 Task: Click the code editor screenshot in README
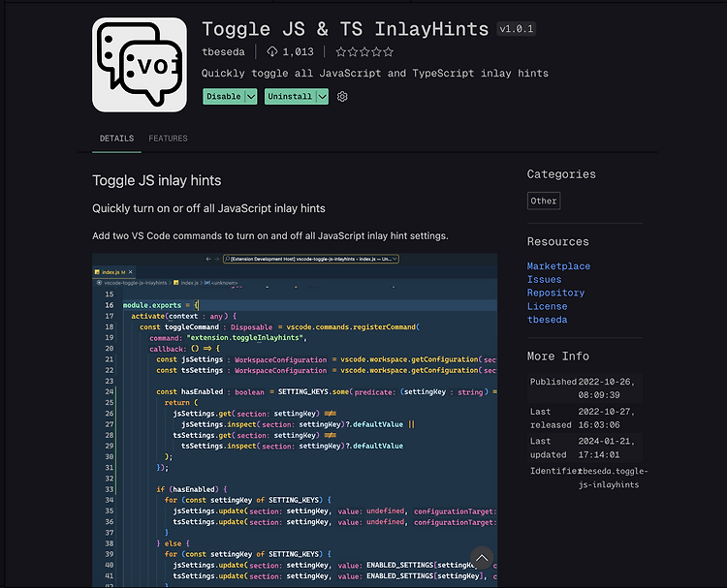pos(295,420)
